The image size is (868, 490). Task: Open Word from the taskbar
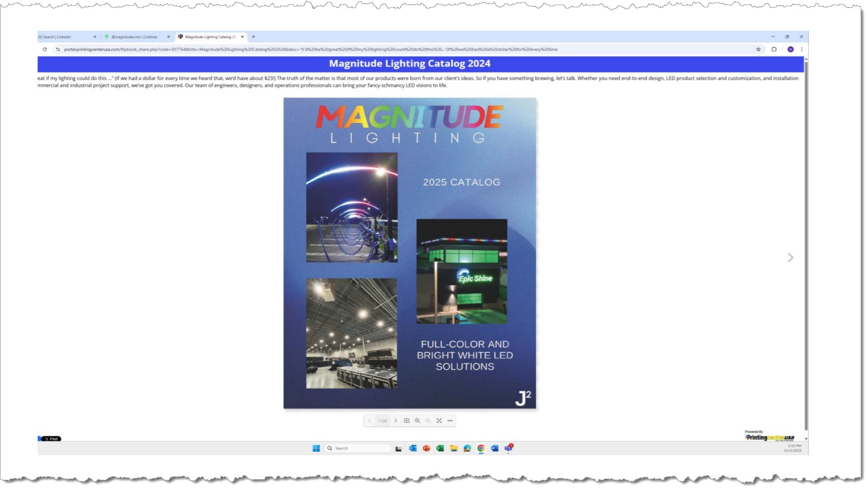pos(494,448)
